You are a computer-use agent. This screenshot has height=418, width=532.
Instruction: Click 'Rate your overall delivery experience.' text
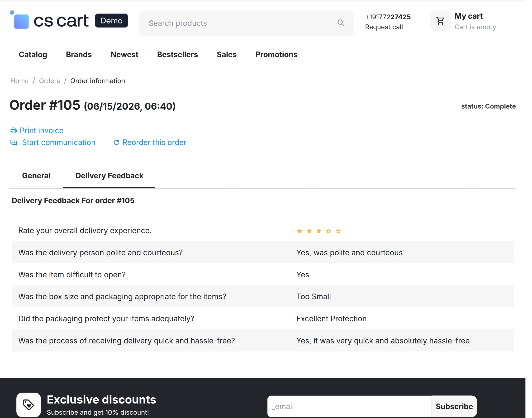click(85, 231)
